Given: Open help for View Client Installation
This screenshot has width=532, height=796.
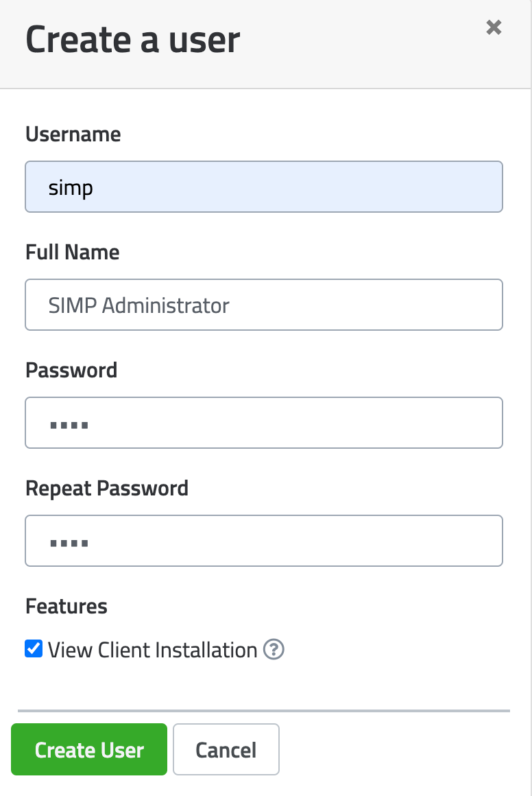Looking at the screenshot, I should click(274, 649).
